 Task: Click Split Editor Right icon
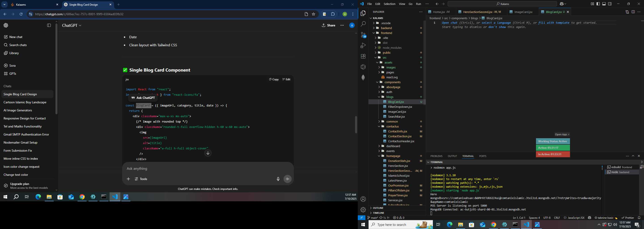[x=633, y=12]
